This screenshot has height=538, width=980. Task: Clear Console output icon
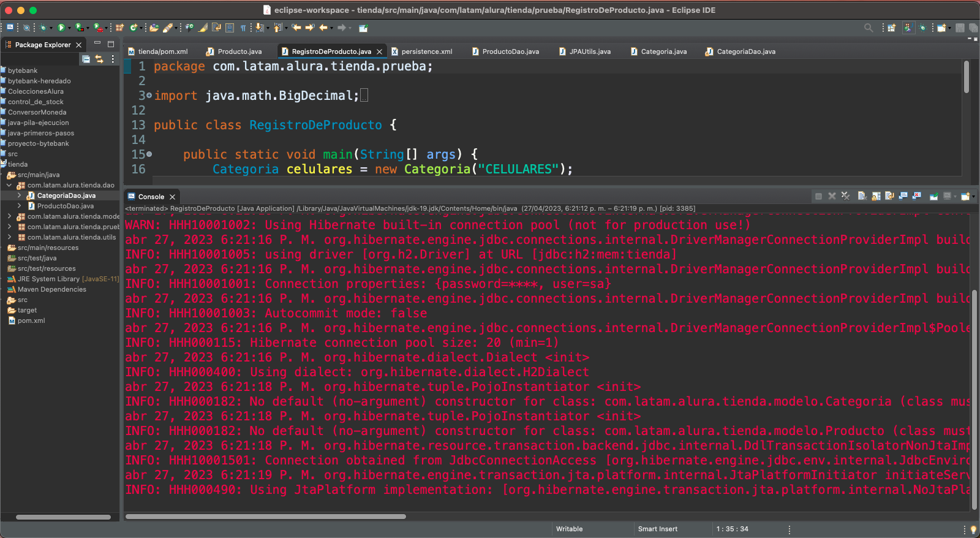(x=862, y=196)
